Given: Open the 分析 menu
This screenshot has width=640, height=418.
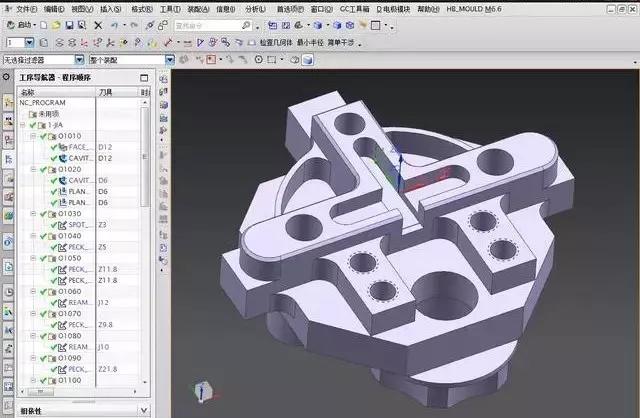Looking at the screenshot, I should tap(255, 9).
